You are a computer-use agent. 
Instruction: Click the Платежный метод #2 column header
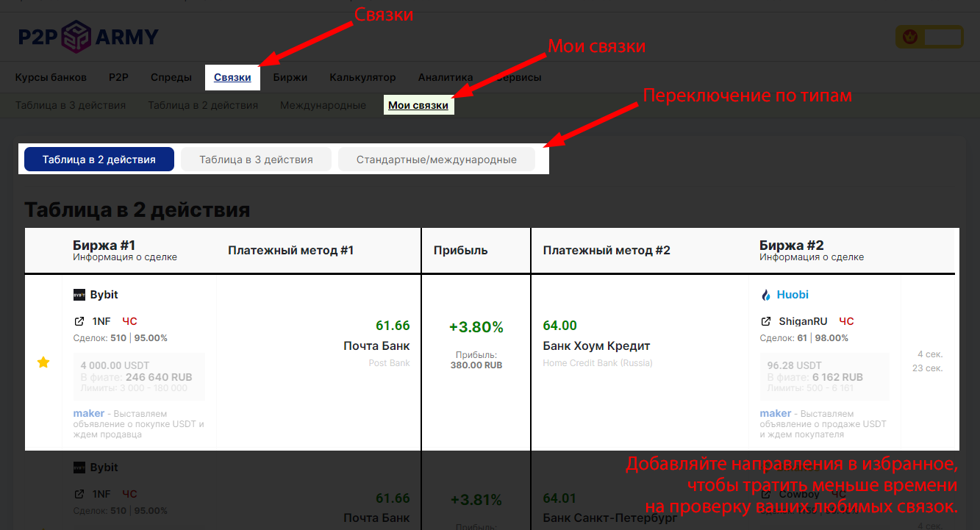click(607, 251)
